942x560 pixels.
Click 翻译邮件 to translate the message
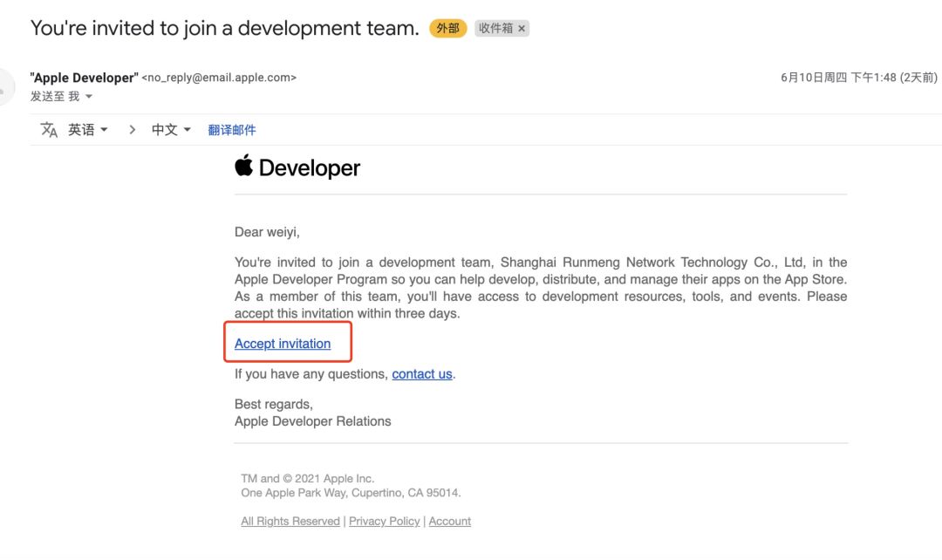232,130
